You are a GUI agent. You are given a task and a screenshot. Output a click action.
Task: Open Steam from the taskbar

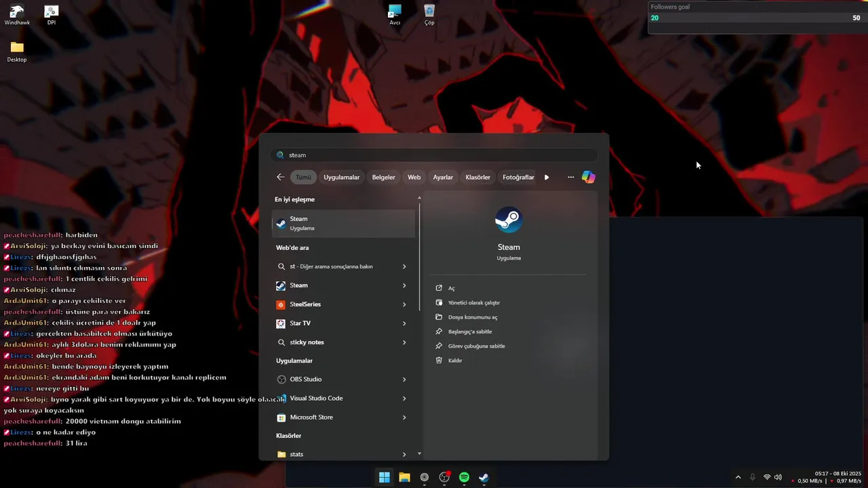tap(484, 477)
